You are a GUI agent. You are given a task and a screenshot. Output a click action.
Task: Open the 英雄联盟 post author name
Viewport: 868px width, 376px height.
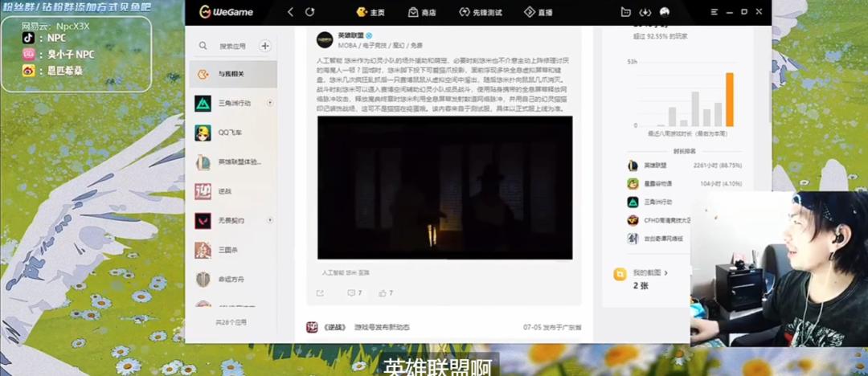[351, 35]
